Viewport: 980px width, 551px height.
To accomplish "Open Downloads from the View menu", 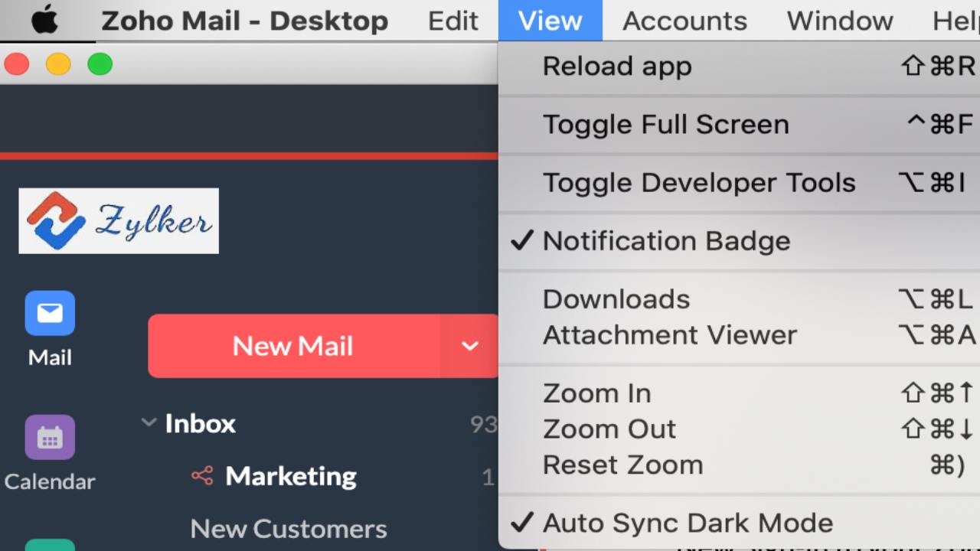I will [616, 298].
